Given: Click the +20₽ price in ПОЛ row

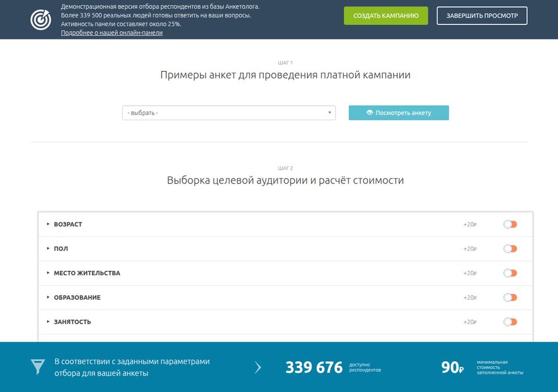Looking at the screenshot, I should click(470, 249).
